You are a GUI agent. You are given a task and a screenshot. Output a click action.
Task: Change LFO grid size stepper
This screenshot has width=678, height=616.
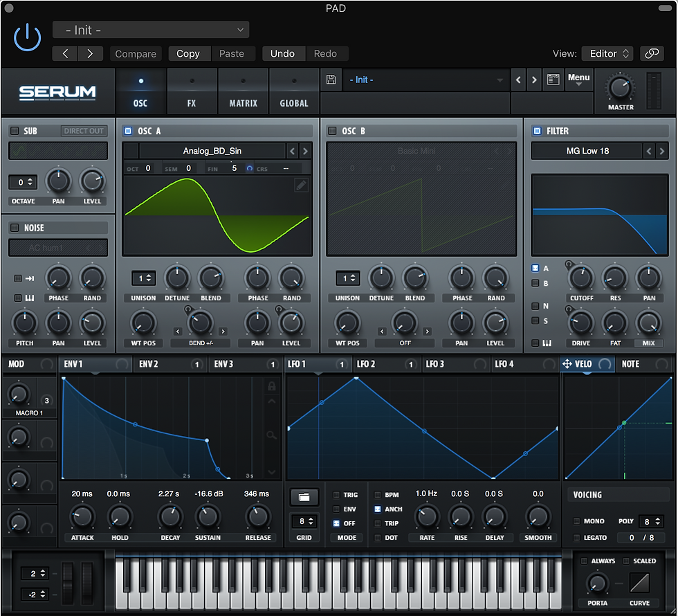(304, 521)
